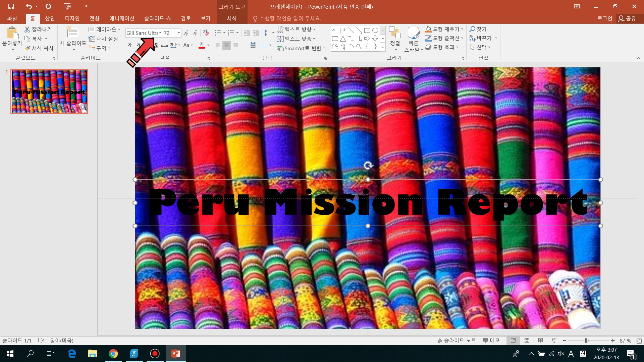644x362 pixels.
Task: Open the font name dropdown
Action: tap(160, 33)
